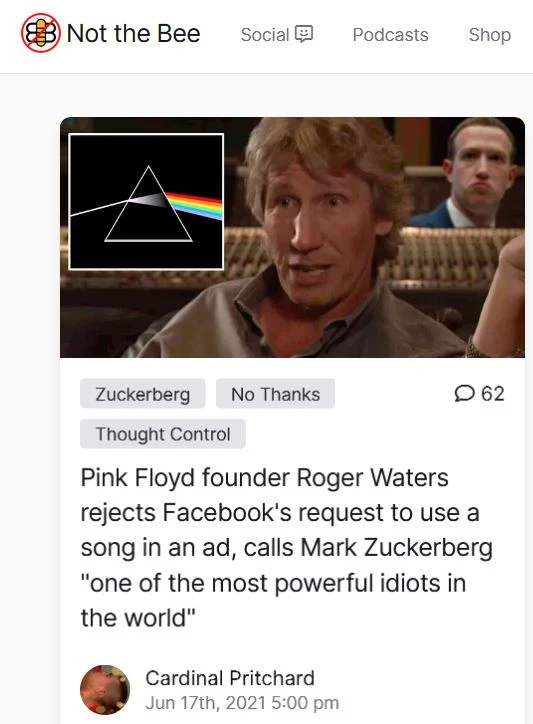Image resolution: width=533 pixels, height=724 pixels.
Task: Click the 'most powerful idiots' headline line
Action: [x=273, y=583]
